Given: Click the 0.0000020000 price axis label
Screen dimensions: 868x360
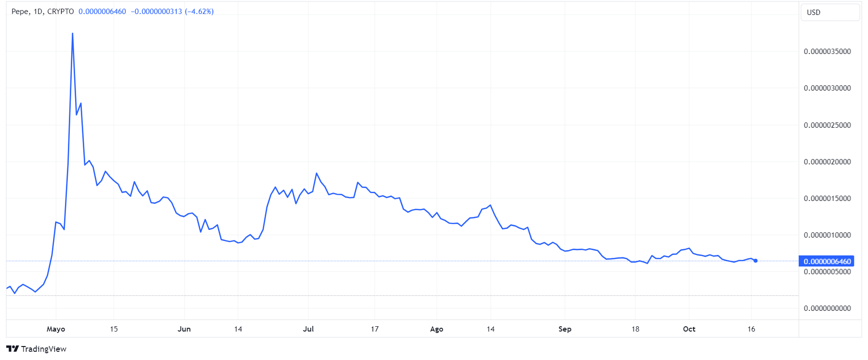Looking at the screenshot, I should (x=827, y=162).
